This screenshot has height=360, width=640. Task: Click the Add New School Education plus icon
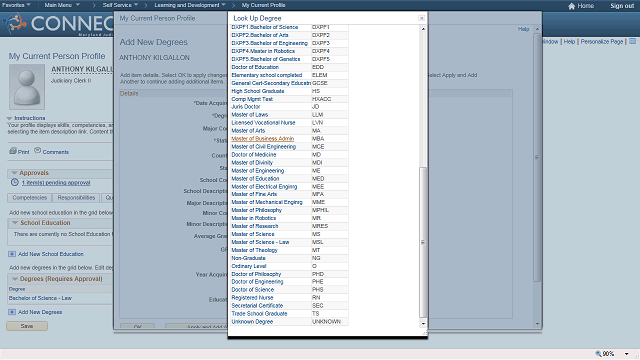pos(12,254)
